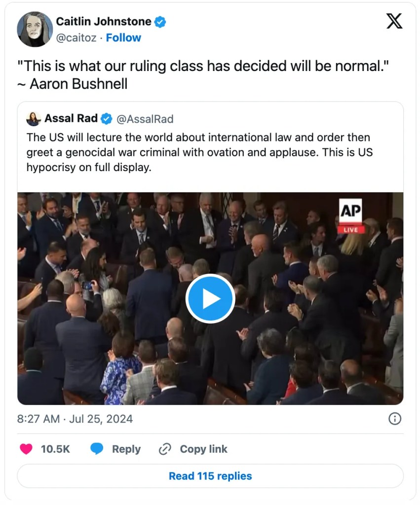The height and width of the screenshot is (505, 420).
Task: Click the Read 115 replies button
Action: coord(210,476)
